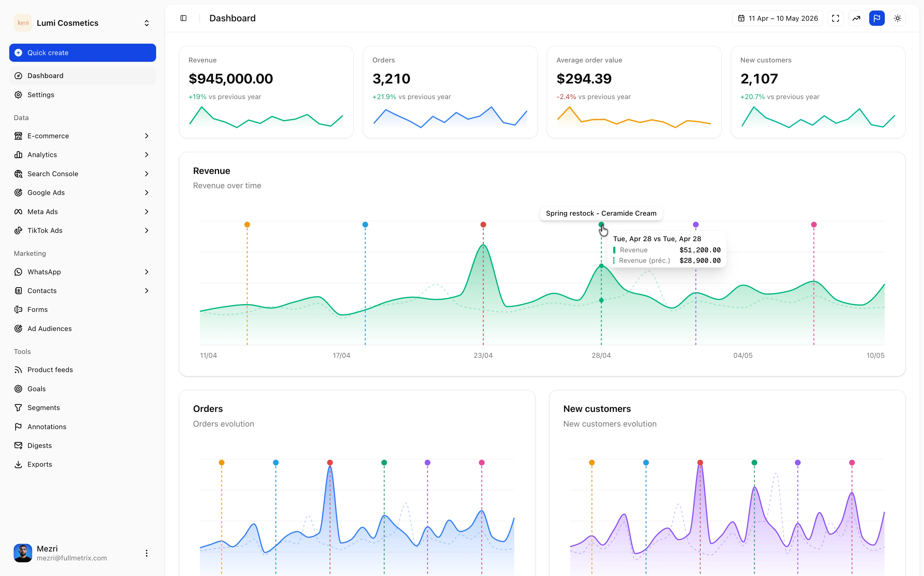Open Goals page link

coord(82,389)
